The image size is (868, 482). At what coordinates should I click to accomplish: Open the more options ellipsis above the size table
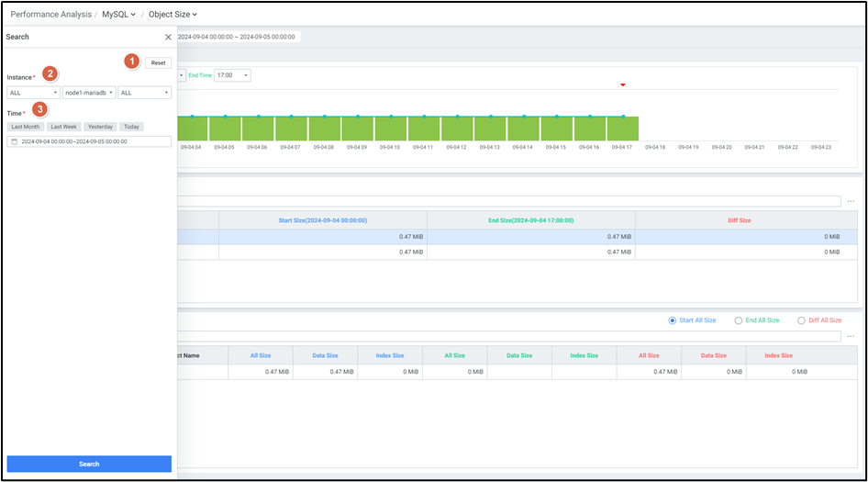(851, 201)
